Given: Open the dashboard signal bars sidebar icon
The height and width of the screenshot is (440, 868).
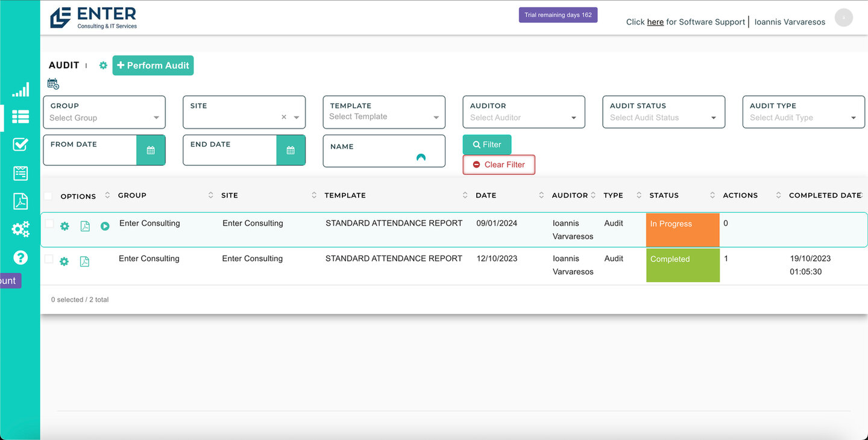Looking at the screenshot, I should click(x=20, y=90).
